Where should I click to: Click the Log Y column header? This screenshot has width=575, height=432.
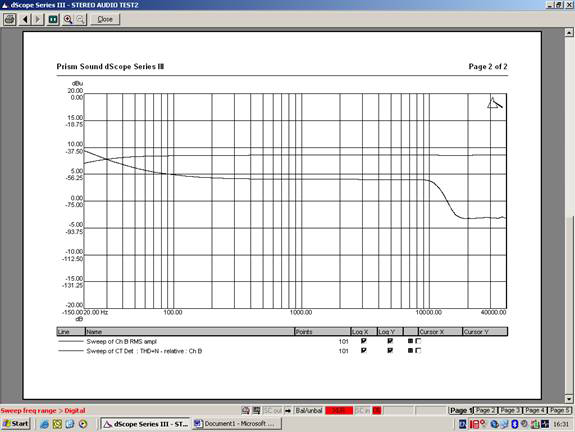click(390, 332)
